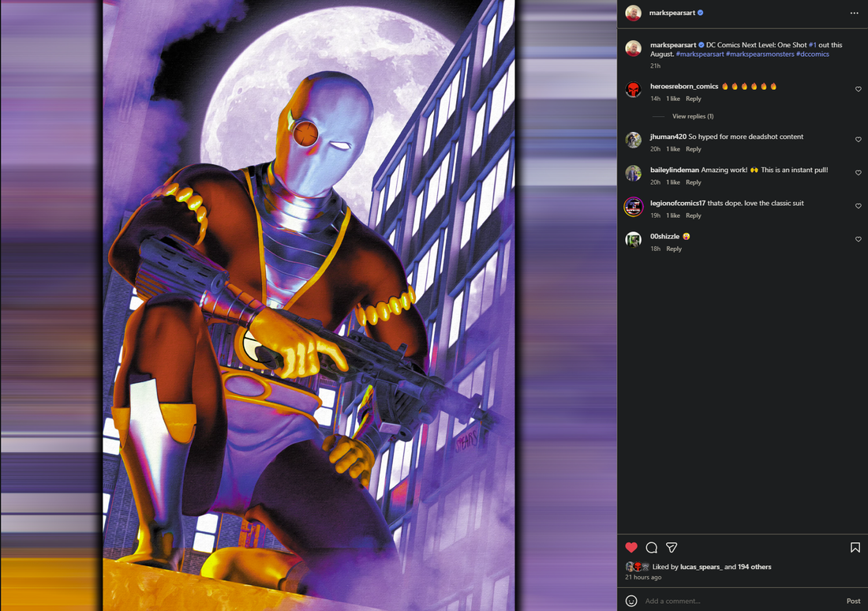This screenshot has height=611, width=868.
Task: Open legionofcomics17 username link
Action: (678, 204)
